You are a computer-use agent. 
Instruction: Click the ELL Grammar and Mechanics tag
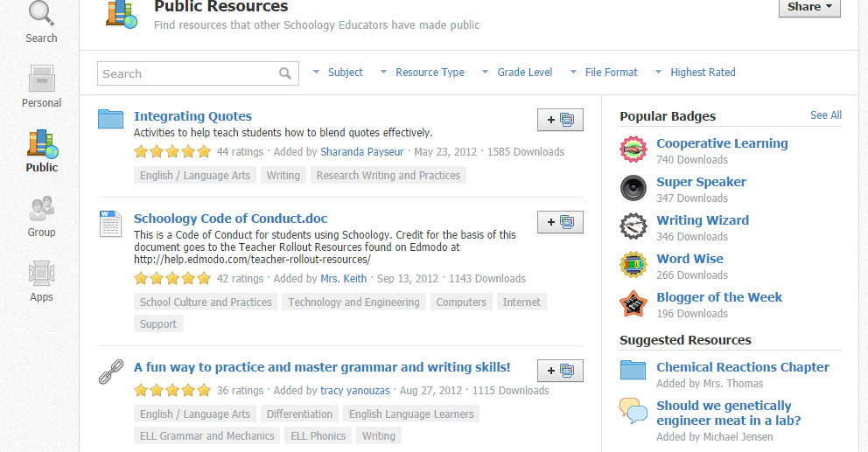tap(207, 436)
